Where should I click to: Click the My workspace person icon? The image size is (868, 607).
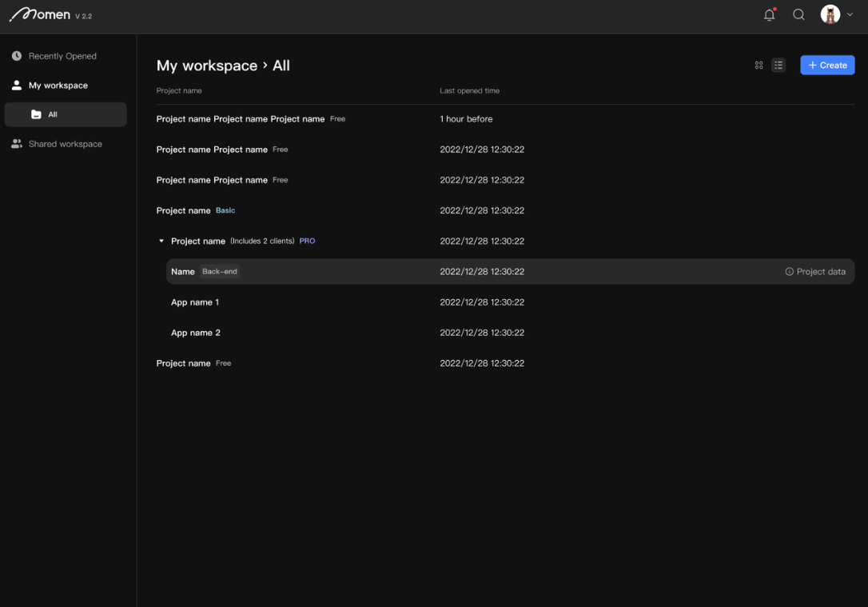(x=17, y=85)
